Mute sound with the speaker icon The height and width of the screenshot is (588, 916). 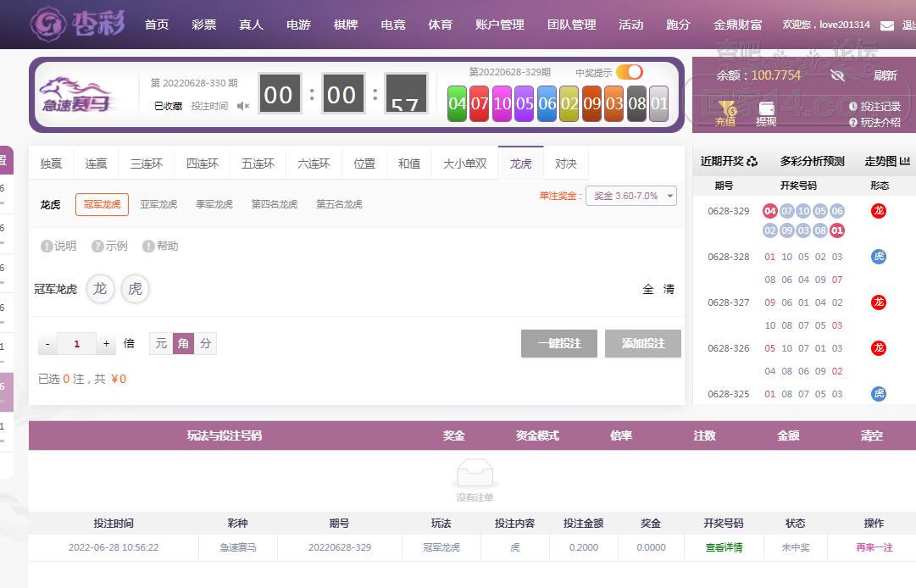click(243, 106)
